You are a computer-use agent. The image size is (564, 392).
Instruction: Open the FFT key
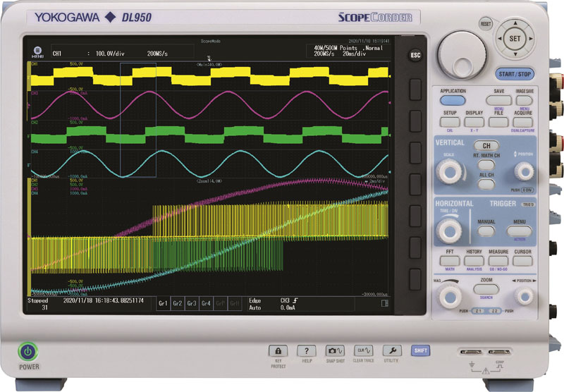pyautogui.click(x=450, y=261)
